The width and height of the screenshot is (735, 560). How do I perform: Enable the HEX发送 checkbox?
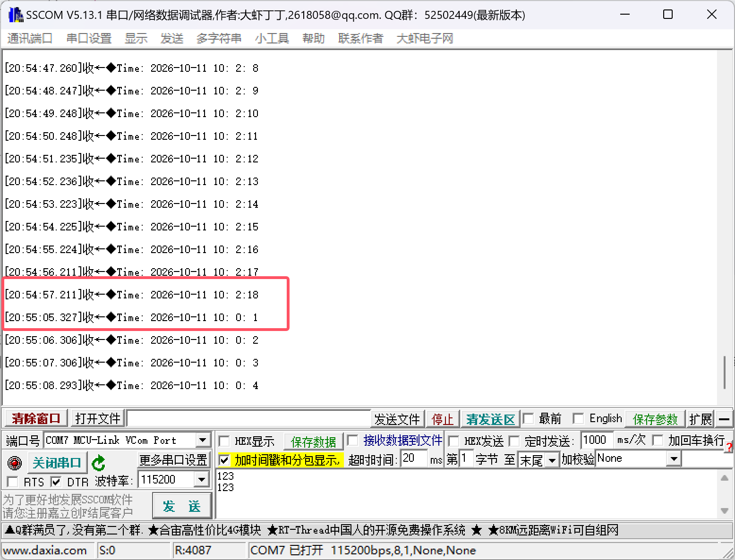[x=453, y=441]
